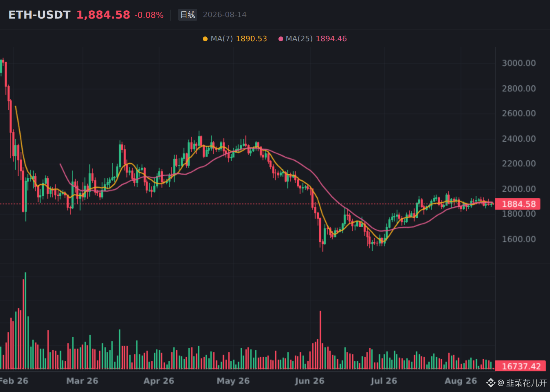This screenshot has width=550, height=392.
Task: Click the -0.08% change value
Action: pos(149,15)
